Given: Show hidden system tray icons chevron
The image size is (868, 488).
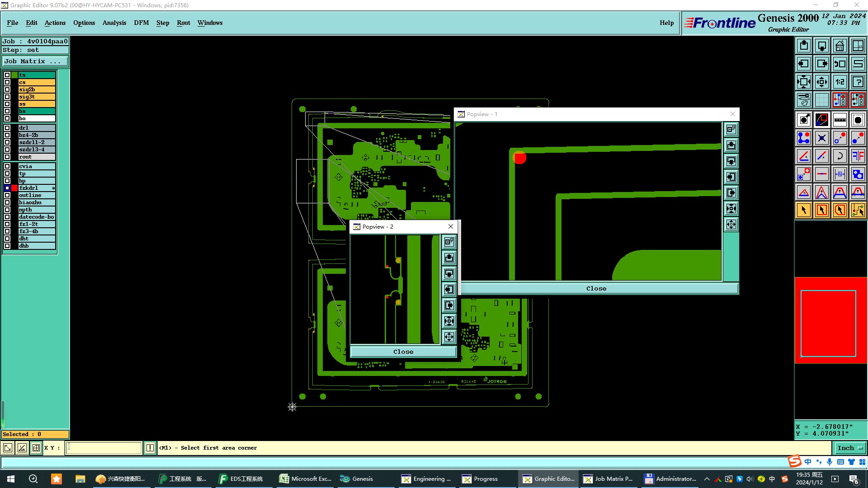Looking at the screenshot, I should [x=707, y=479].
